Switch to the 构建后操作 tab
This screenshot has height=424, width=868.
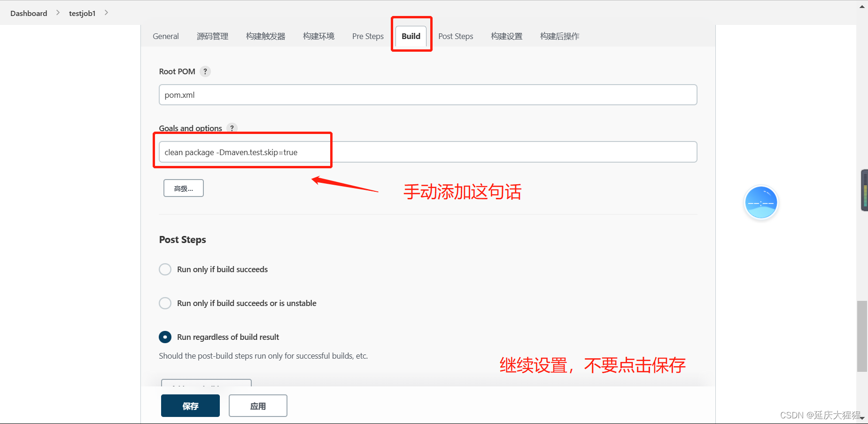tap(559, 36)
